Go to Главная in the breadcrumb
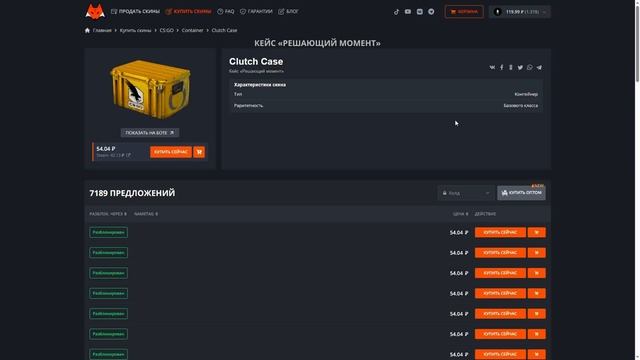This screenshot has width=640, height=360. [x=102, y=30]
